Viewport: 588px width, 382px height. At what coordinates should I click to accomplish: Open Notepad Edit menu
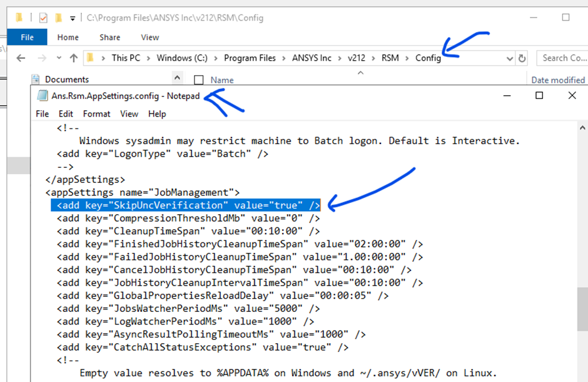click(x=66, y=114)
